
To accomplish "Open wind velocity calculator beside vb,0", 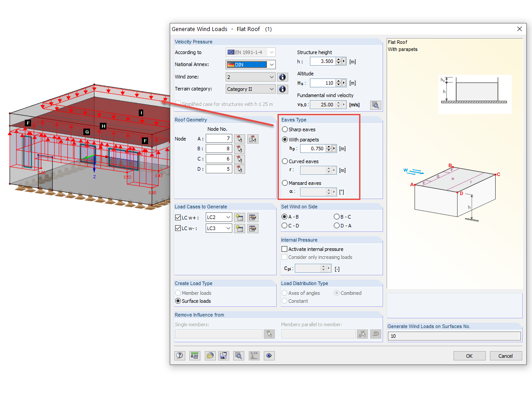I will [x=376, y=105].
